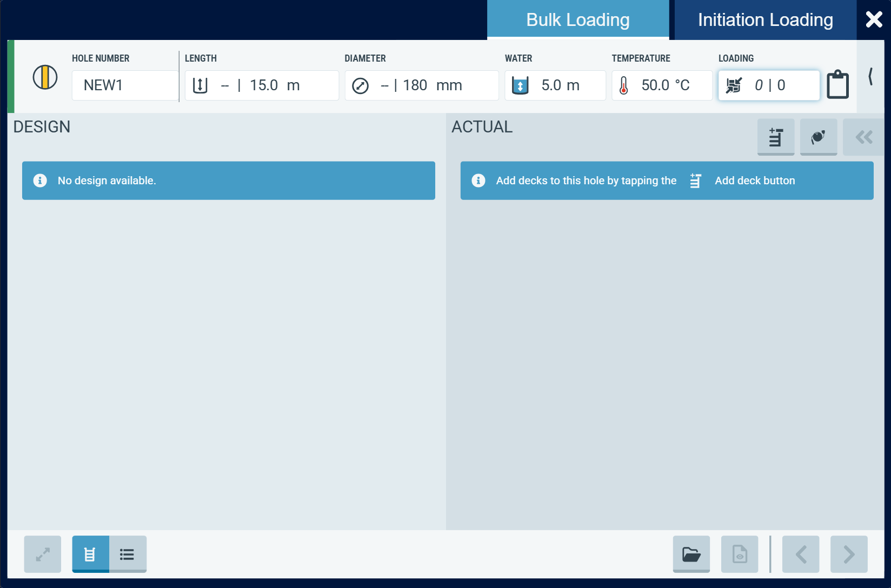Click the deck icon inside the hint banner
This screenshot has height=588, width=891.
point(696,181)
